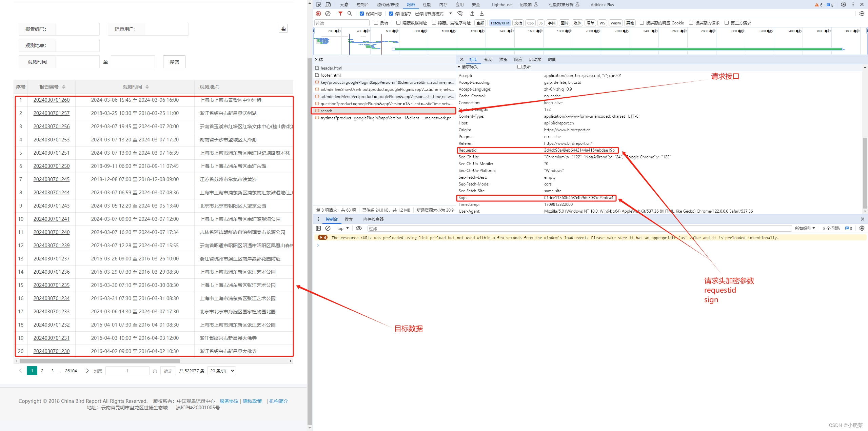This screenshot has height=431, width=868.
Task: Switch to 元素 Elements tab
Action: coord(344,4)
